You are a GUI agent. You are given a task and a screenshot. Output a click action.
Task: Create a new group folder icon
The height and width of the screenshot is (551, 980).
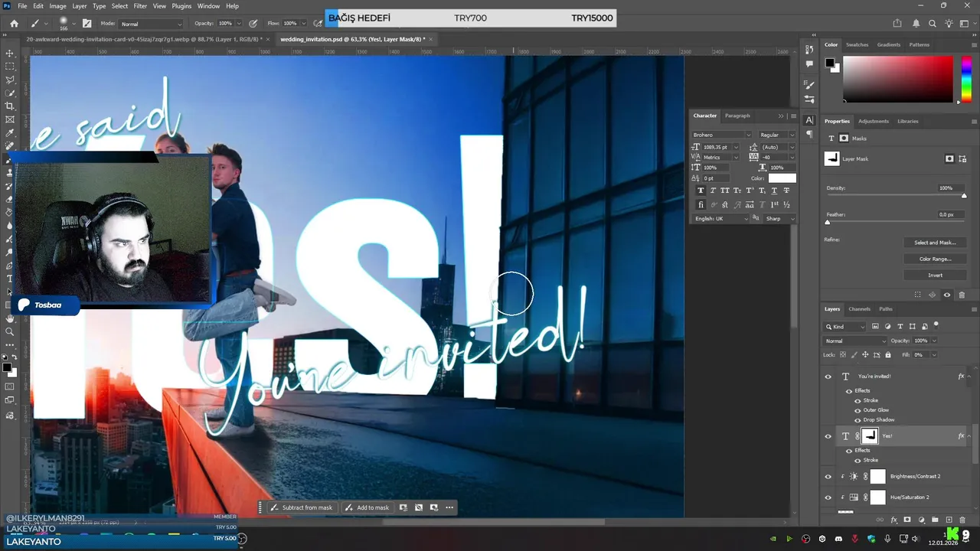(935, 520)
